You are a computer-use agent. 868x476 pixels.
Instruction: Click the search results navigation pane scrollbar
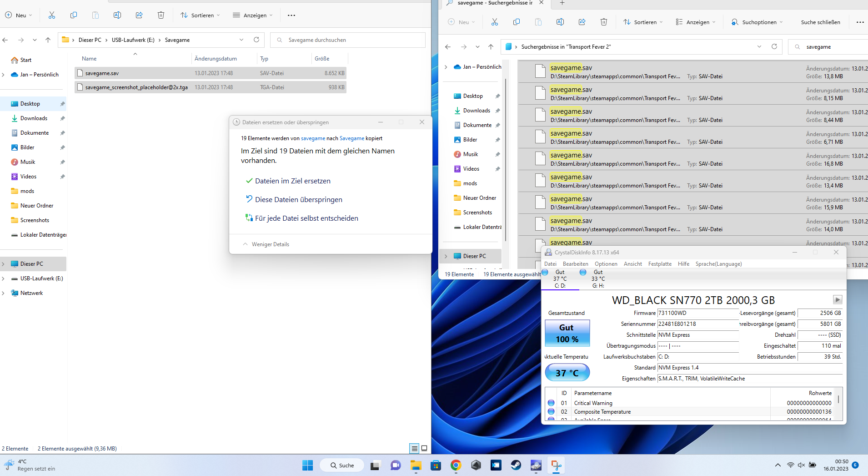pos(506,159)
